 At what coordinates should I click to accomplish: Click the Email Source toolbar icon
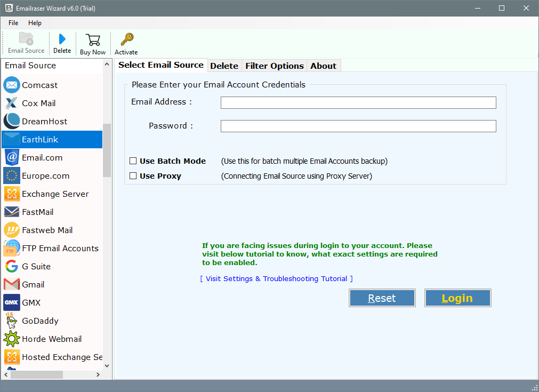(x=26, y=38)
